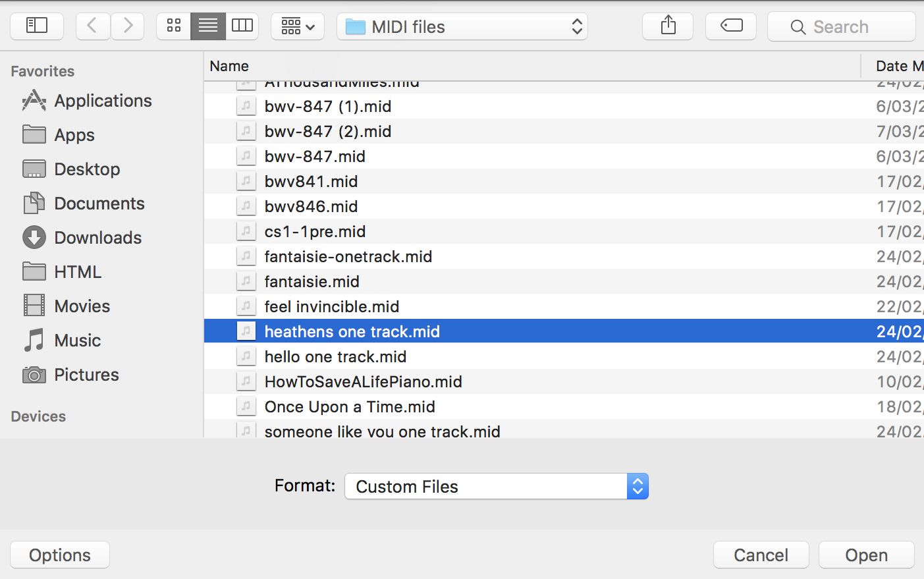Go back to previous folder

(x=92, y=26)
